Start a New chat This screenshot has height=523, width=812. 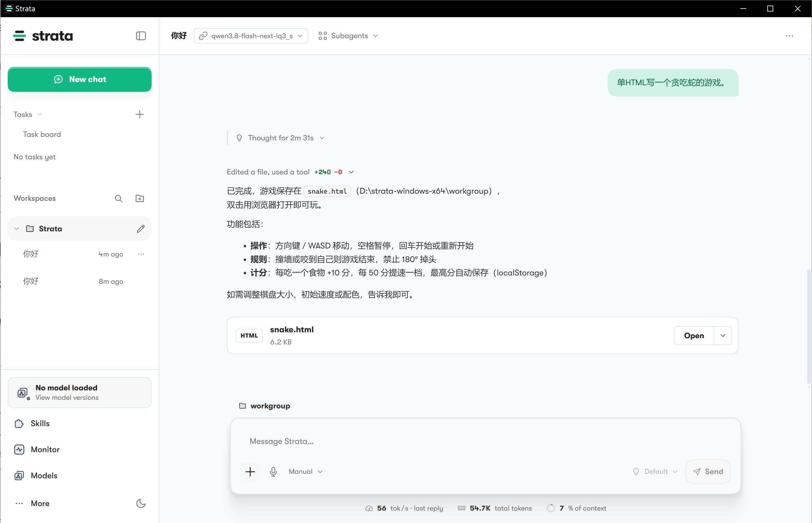pos(79,79)
